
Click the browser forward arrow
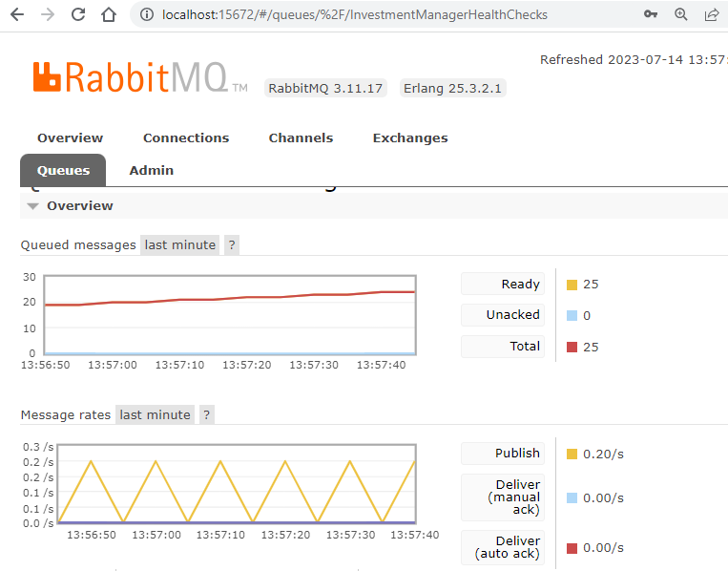click(x=48, y=15)
